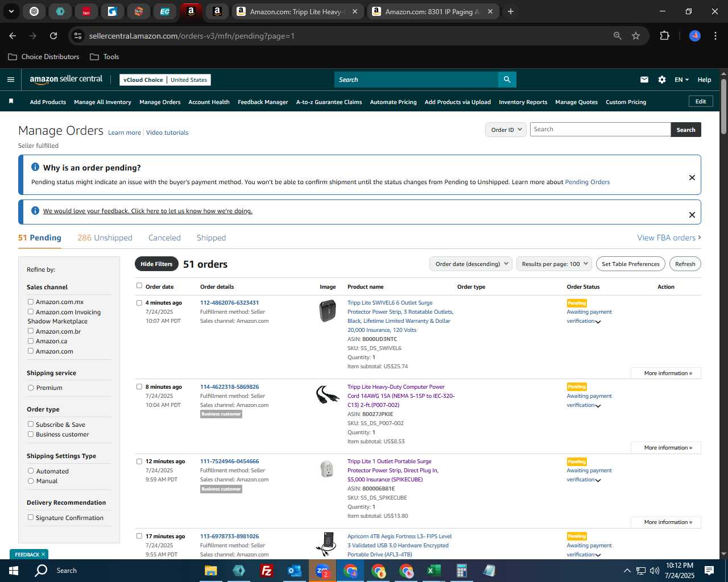Check the Amazon.com.br sales channel filter

pos(31,331)
